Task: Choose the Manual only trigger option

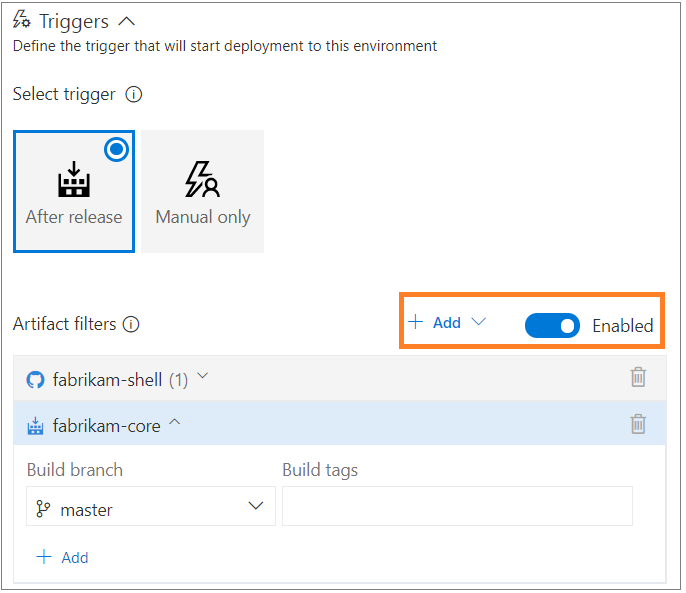Action: [x=203, y=191]
